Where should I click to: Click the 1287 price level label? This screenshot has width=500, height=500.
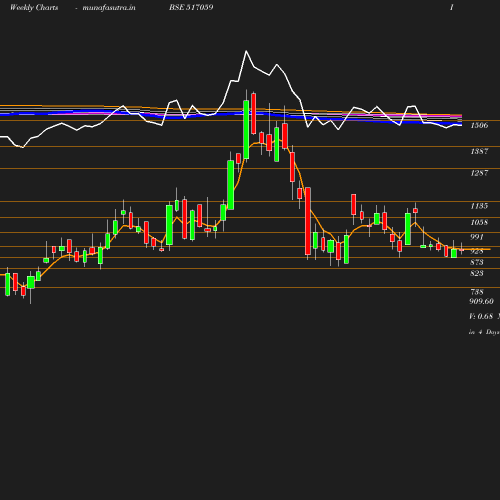click(x=479, y=173)
